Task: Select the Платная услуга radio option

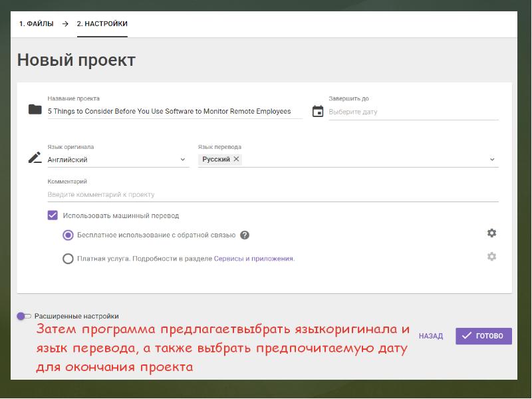Action: (68, 259)
